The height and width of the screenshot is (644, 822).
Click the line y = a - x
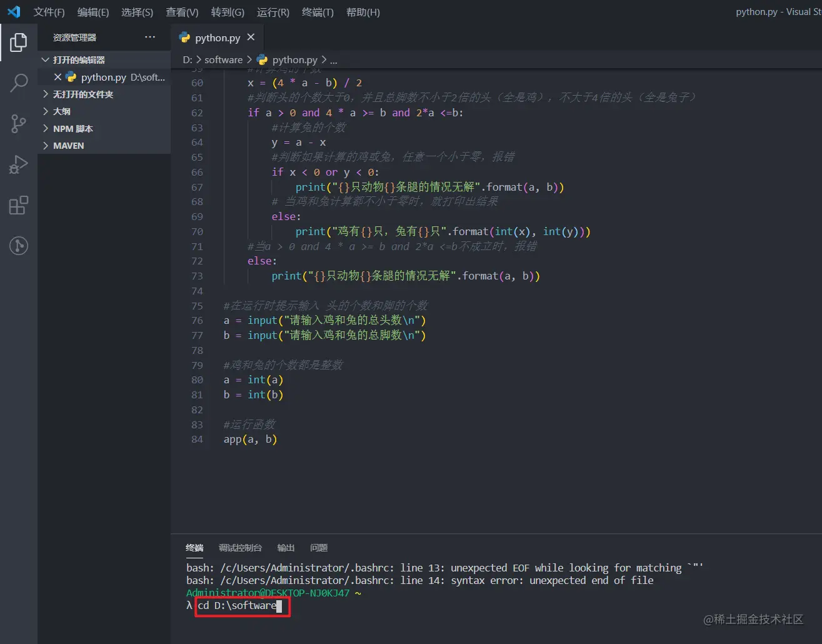point(299,143)
